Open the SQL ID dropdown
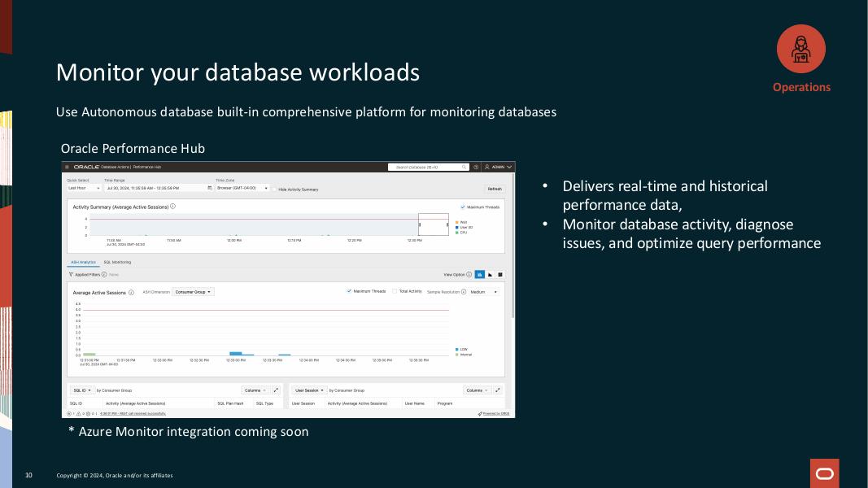This screenshot has height=488, width=868. point(82,390)
